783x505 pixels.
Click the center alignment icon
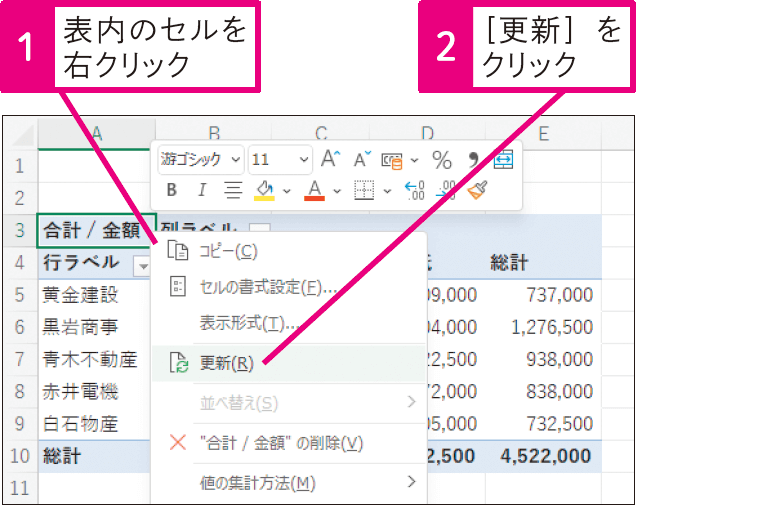pos(233,190)
